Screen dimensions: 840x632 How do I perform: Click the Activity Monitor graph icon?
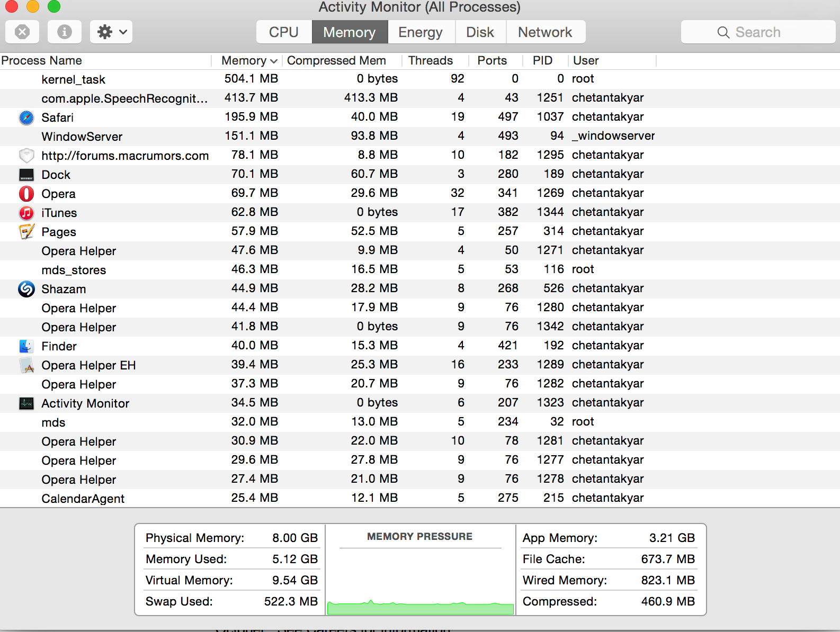26,403
